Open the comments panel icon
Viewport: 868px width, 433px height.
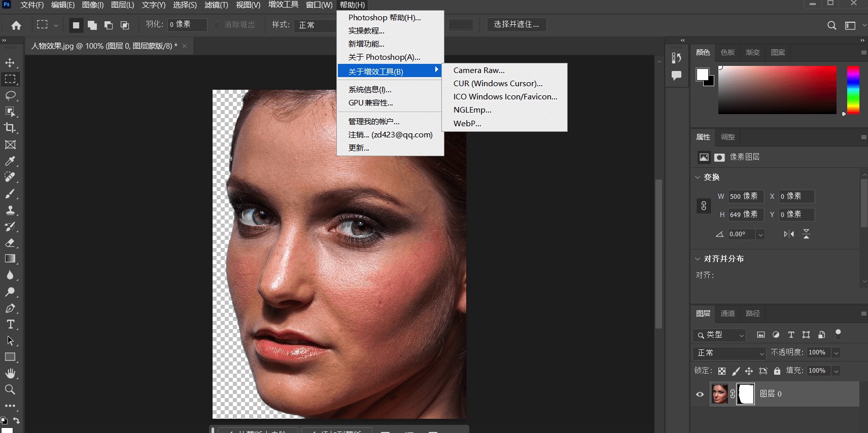(676, 76)
